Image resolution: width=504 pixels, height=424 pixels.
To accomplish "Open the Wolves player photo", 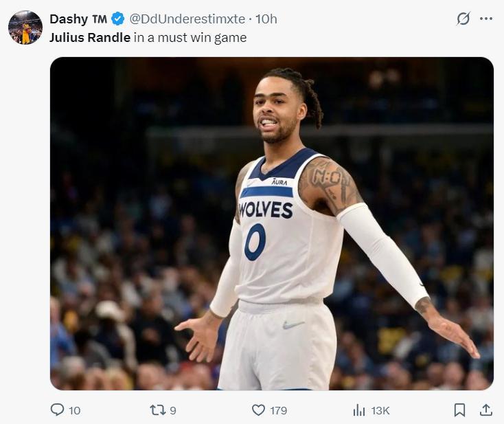I will point(271,223).
